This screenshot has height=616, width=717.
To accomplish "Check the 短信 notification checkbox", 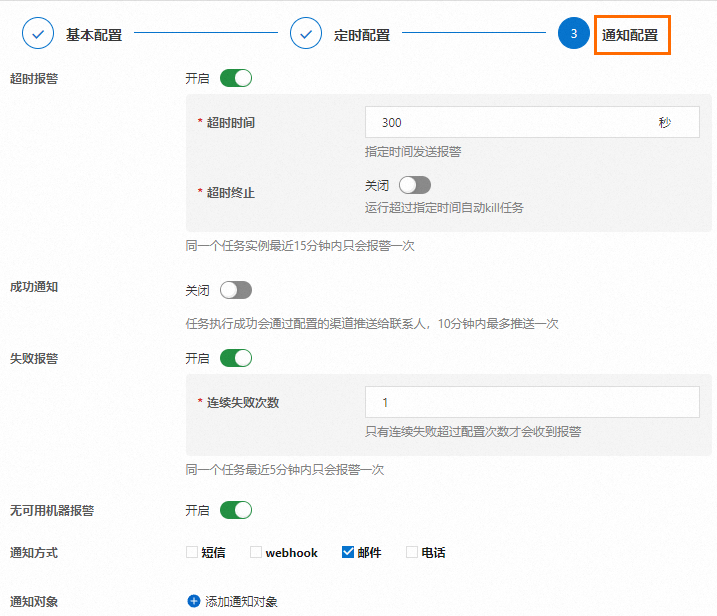I will [192, 552].
